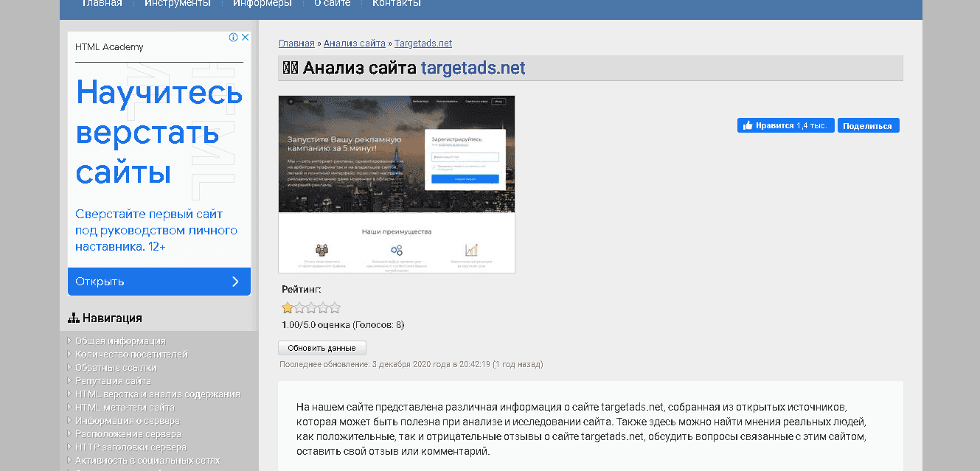This screenshot has height=471, width=980.
Task: Open the О сайте menu item
Action: click(331, 3)
